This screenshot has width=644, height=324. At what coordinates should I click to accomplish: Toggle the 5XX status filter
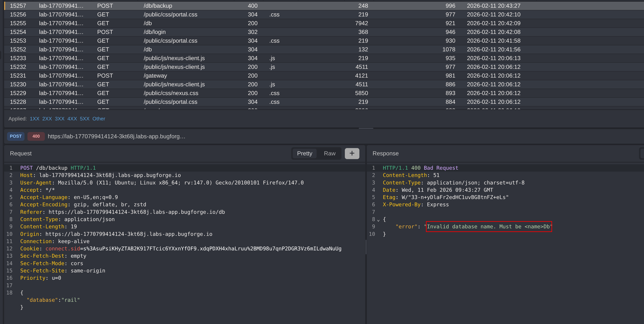[x=85, y=119]
